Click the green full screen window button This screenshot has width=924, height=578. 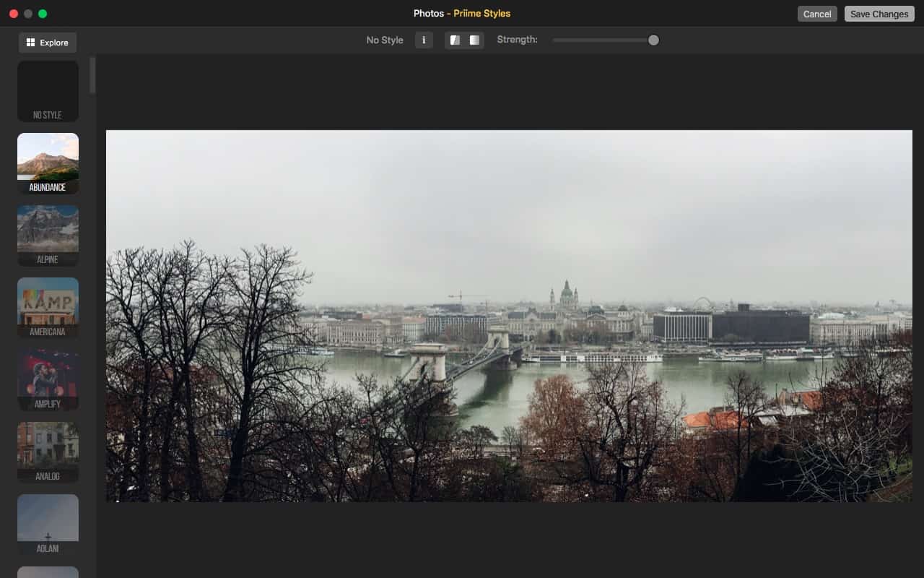43,14
